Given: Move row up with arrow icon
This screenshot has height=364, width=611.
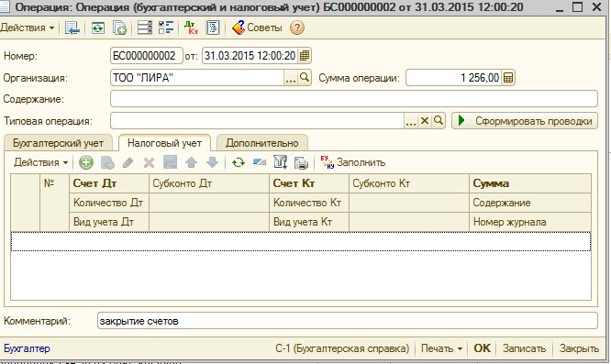Looking at the screenshot, I should coord(191,162).
